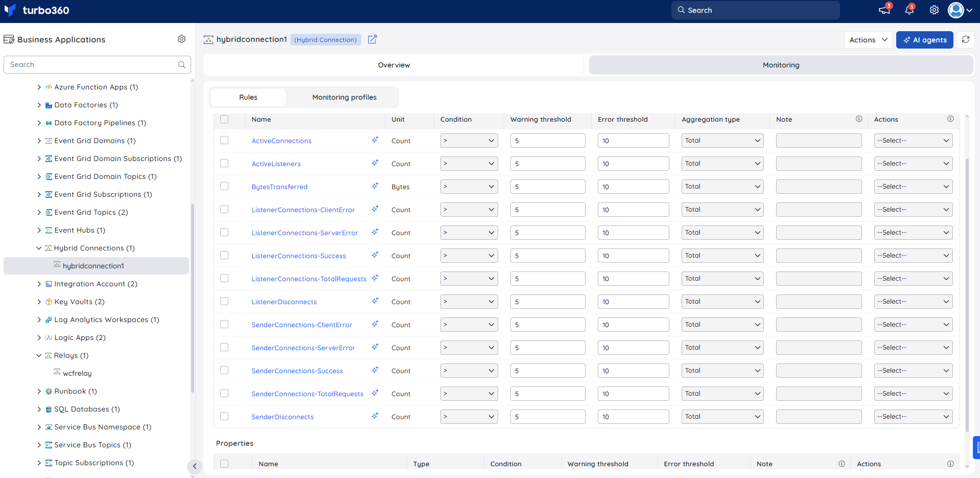
Task: Open Business Applications settings gear
Action: pos(181,39)
